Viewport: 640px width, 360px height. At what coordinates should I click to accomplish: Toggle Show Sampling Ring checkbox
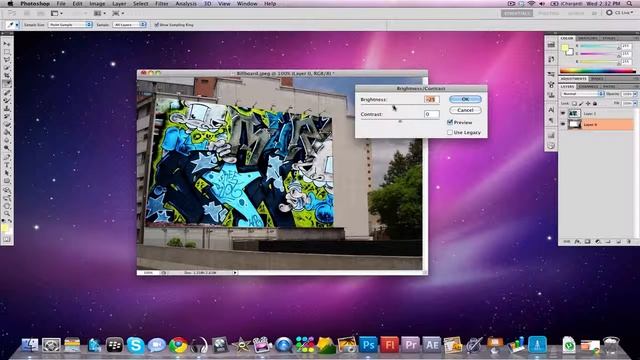click(156, 25)
